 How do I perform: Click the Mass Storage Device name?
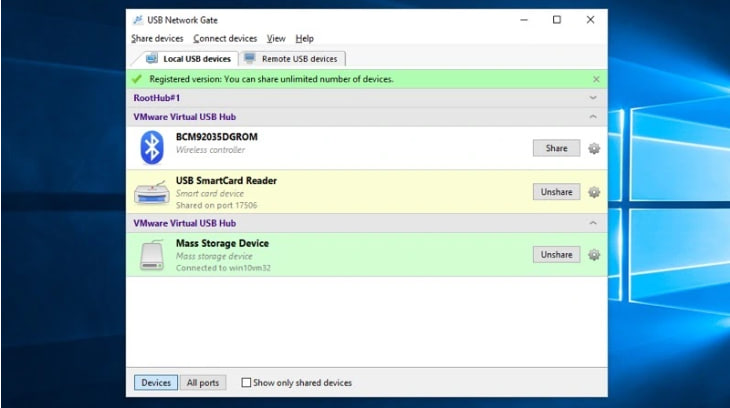click(x=222, y=243)
